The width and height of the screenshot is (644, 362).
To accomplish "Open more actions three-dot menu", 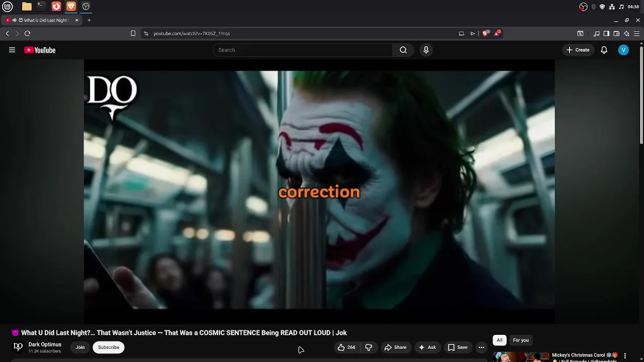I will (481, 347).
